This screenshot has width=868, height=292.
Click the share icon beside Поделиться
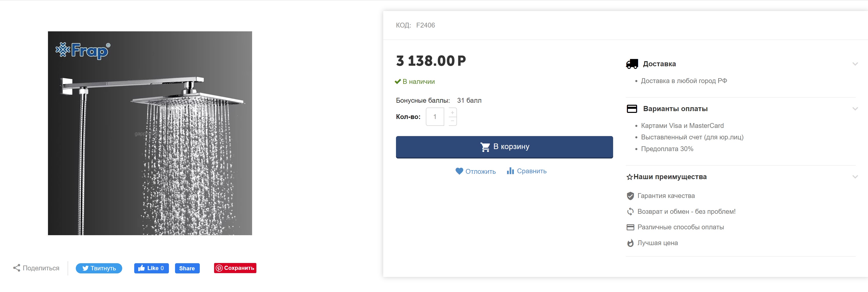tap(17, 268)
